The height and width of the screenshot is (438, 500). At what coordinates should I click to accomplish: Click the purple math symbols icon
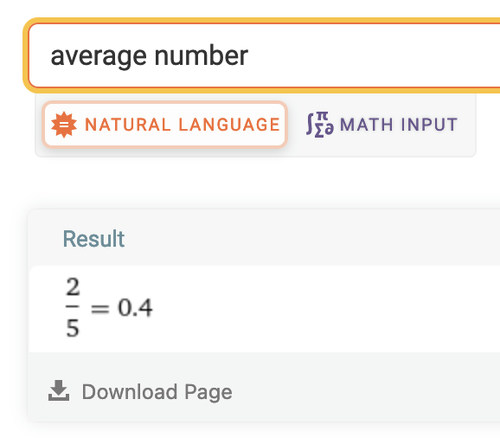(x=320, y=125)
